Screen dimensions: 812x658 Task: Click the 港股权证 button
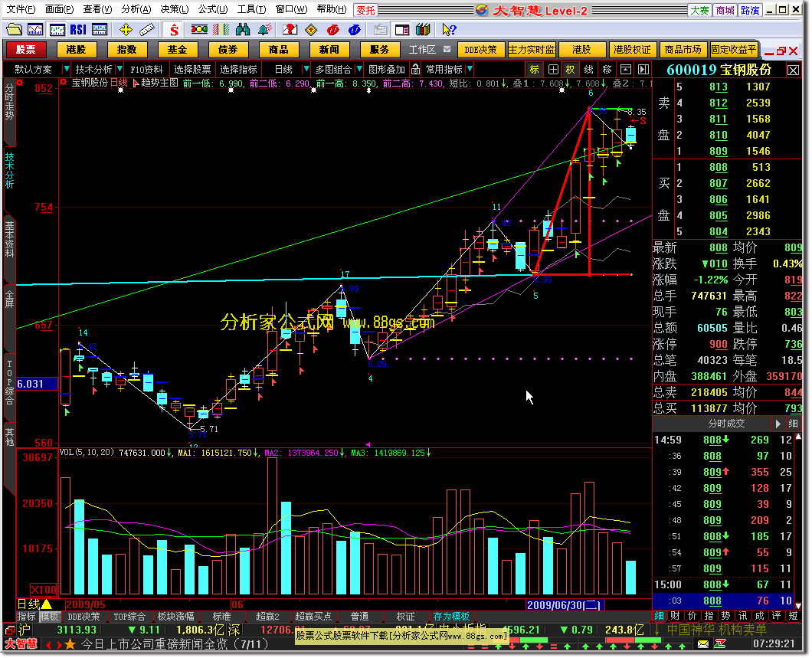point(632,50)
